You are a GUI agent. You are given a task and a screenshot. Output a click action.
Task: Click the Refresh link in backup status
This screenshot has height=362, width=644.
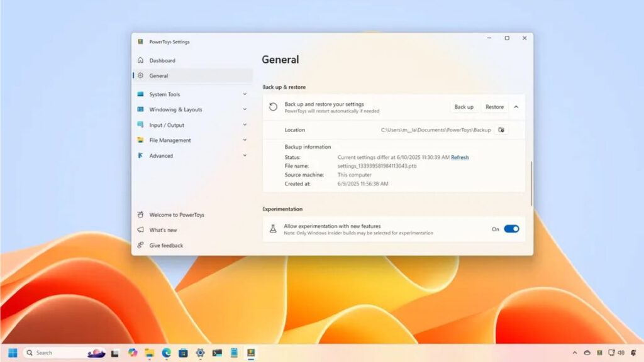(x=460, y=157)
